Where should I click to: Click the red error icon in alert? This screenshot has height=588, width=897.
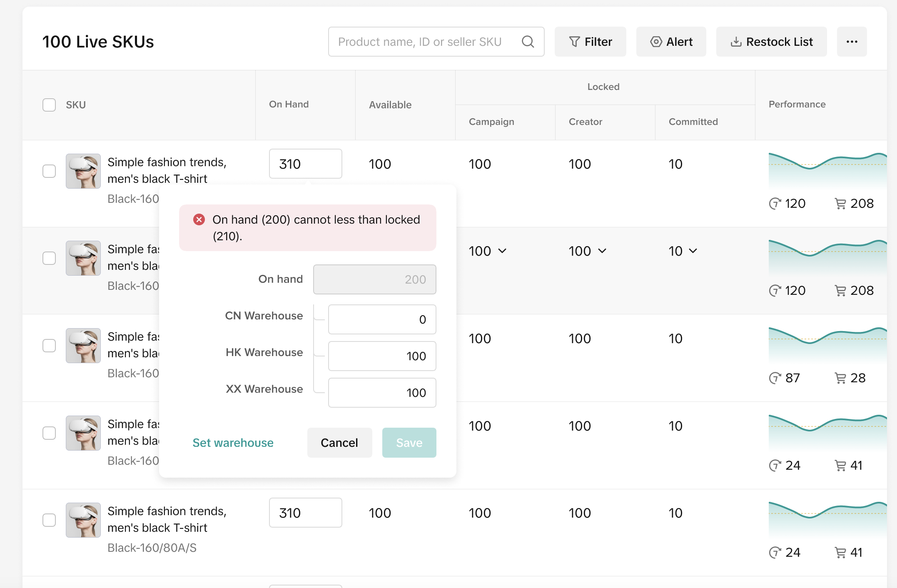tap(199, 219)
